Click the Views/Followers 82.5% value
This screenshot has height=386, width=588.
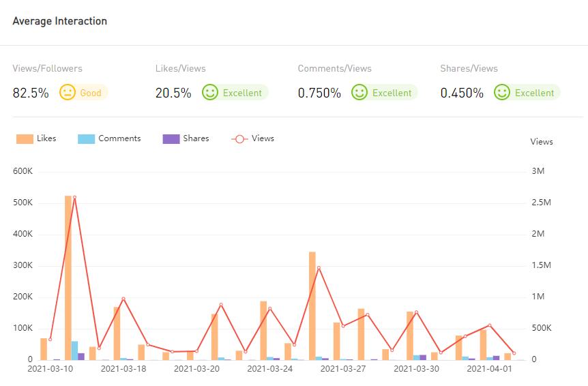(x=31, y=93)
